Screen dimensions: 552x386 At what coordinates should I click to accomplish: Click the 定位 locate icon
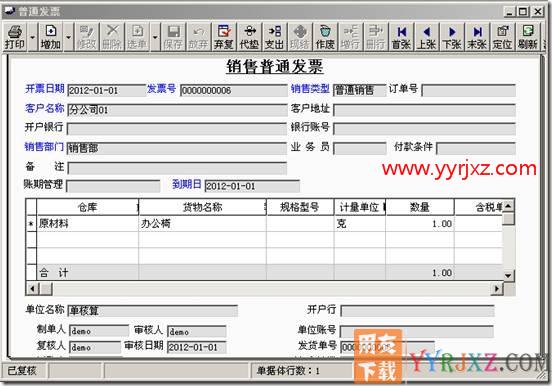[503, 37]
